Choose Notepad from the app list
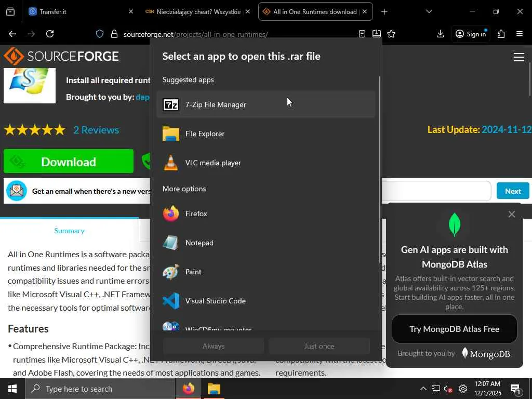 click(x=265, y=243)
